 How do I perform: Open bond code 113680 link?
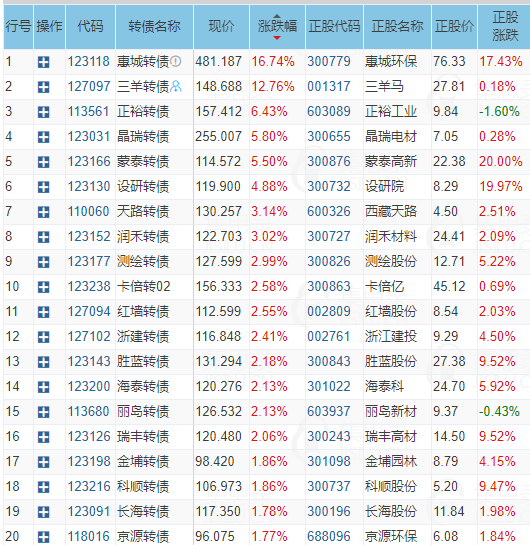(x=89, y=412)
